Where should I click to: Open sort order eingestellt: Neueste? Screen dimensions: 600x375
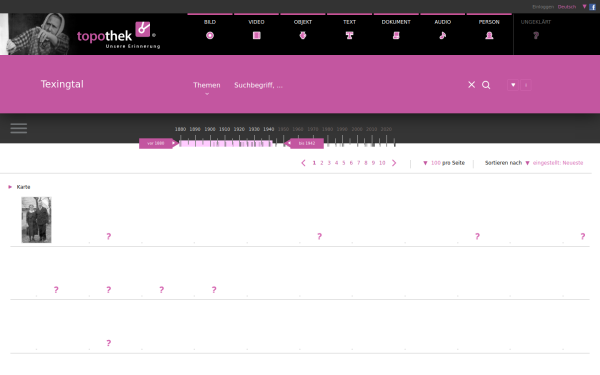tap(558, 163)
